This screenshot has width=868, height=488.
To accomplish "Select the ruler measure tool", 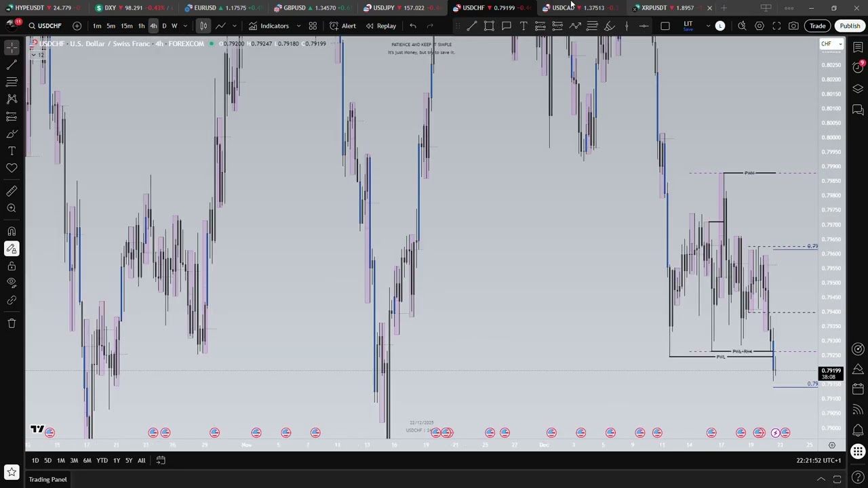I will (x=12, y=191).
